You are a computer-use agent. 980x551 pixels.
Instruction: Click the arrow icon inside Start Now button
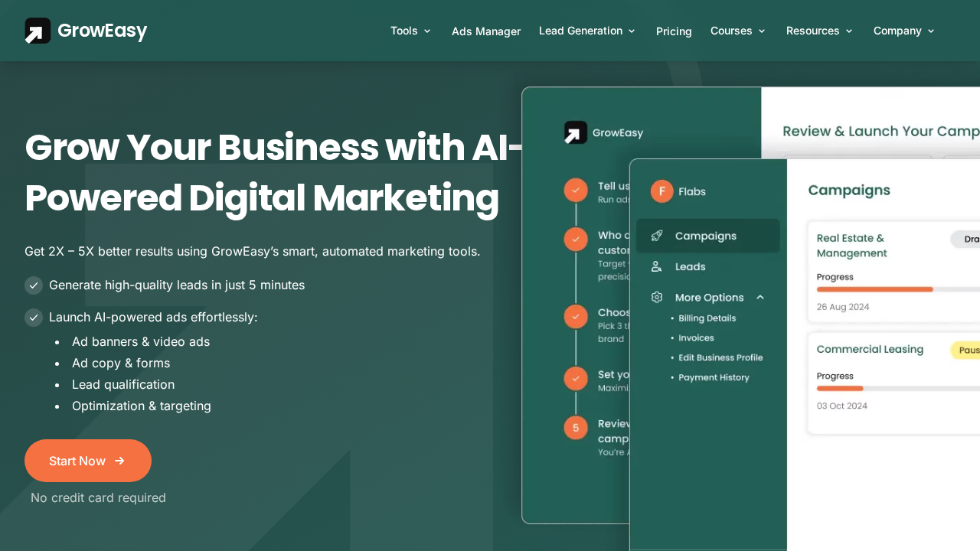pos(119,461)
